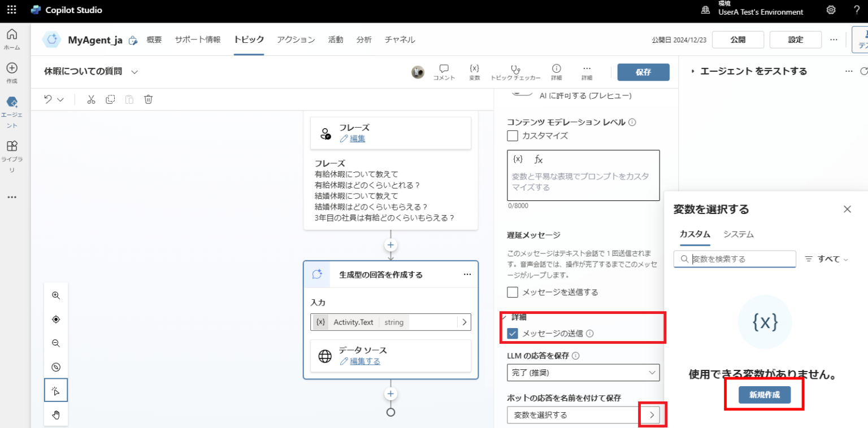Screen dimensions: 868x428
Task: Click the 新規作成 button to create a variable
Action: pyautogui.click(x=764, y=395)
